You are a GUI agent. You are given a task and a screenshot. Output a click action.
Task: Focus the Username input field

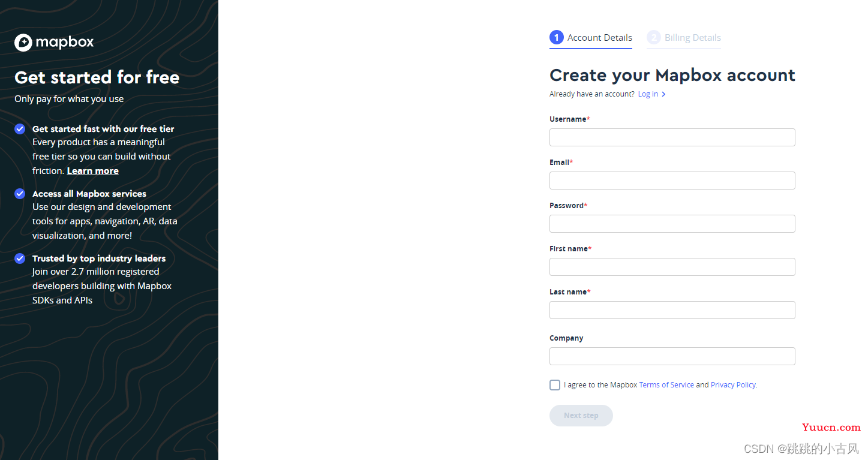[x=672, y=137]
